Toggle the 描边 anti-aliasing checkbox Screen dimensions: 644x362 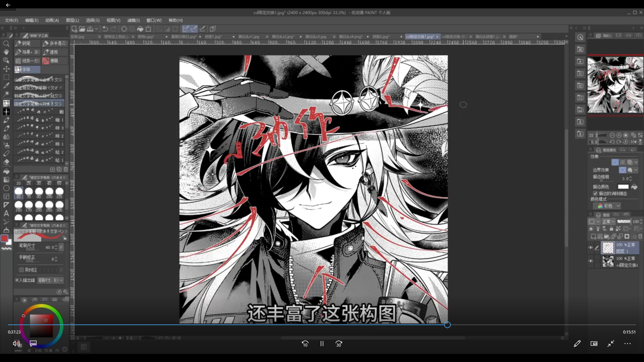pyautogui.click(x=595, y=193)
